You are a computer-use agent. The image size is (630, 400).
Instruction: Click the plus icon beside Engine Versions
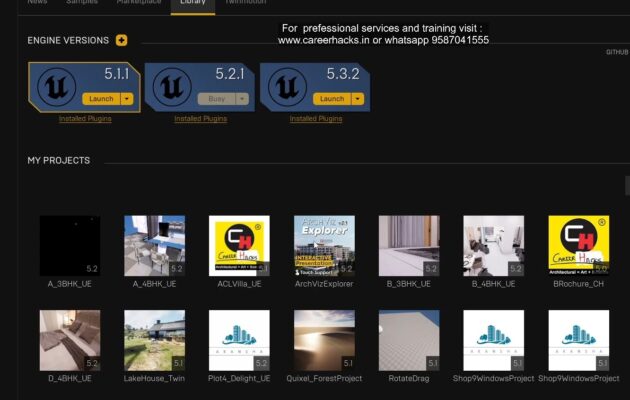coord(122,40)
